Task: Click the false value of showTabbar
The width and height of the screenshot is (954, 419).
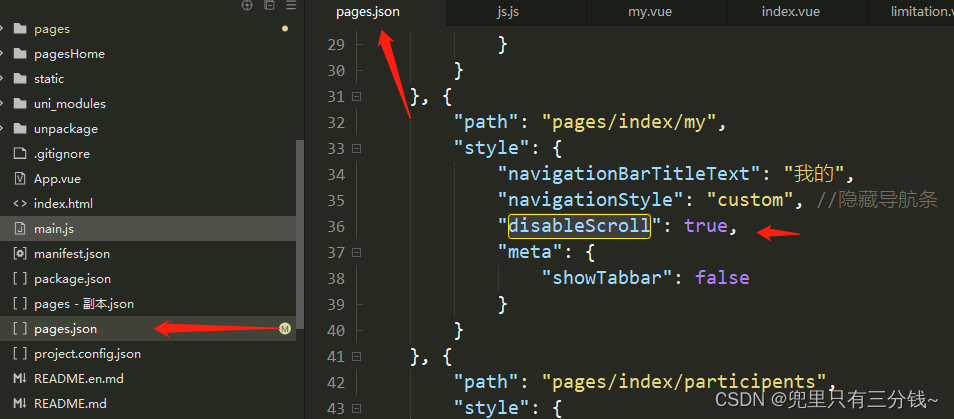Action: 722,278
